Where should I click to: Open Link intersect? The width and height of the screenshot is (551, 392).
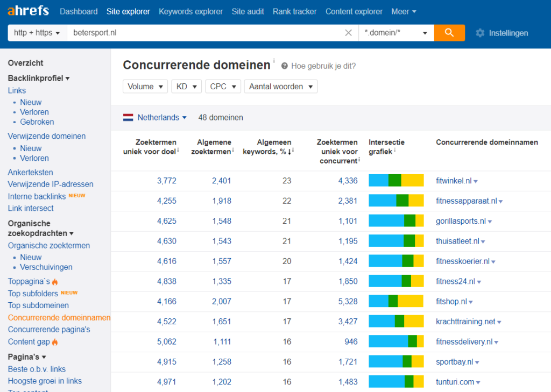(x=31, y=208)
